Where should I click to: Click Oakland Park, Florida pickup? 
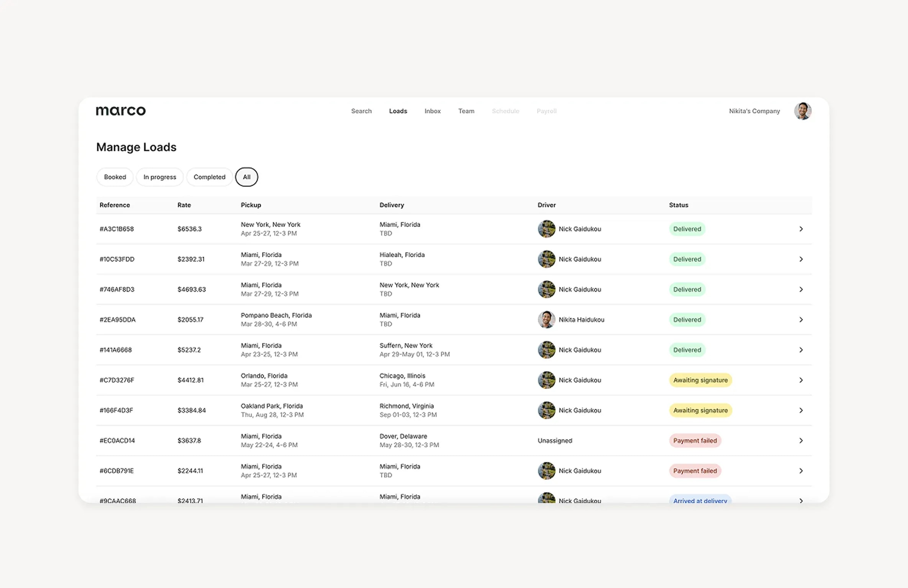(x=272, y=406)
